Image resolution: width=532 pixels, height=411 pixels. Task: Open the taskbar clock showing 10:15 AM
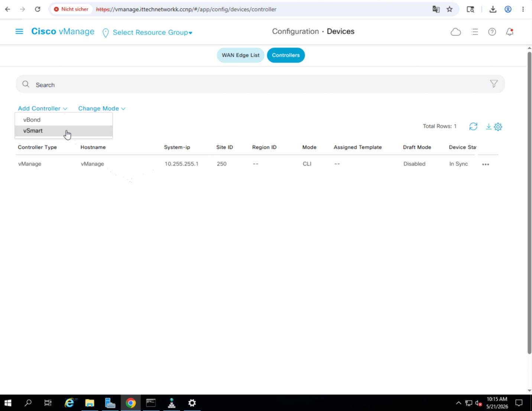pos(497,403)
